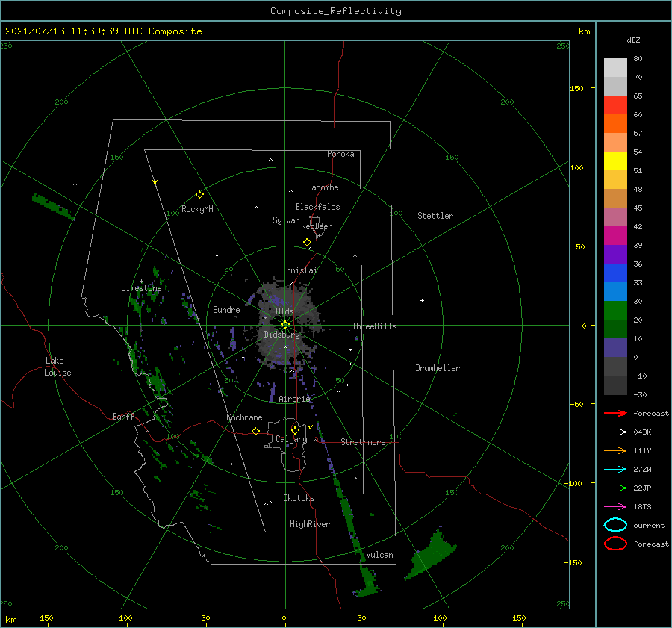Pick the bright yellow 54-51 dBZ swatch
The image size is (672, 628).
click(x=615, y=161)
